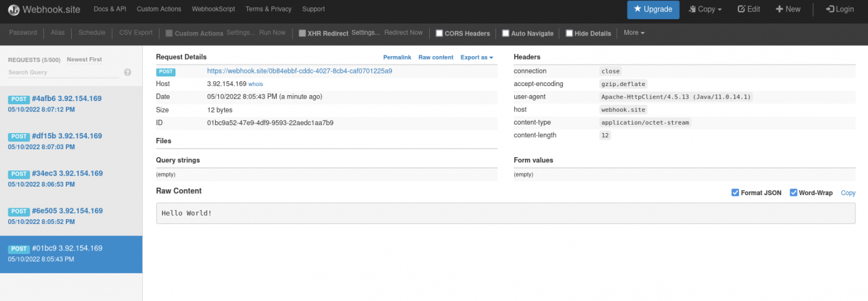The width and height of the screenshot is (868, 301).
Task: Click the Permalink link
Action: tap(397, 57)
